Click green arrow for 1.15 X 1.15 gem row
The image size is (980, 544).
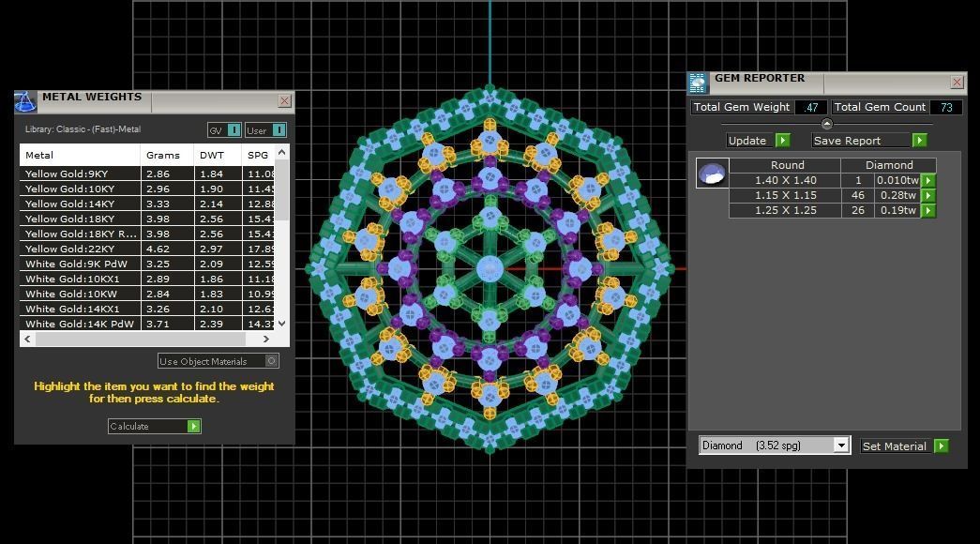(x=928, y=196)
